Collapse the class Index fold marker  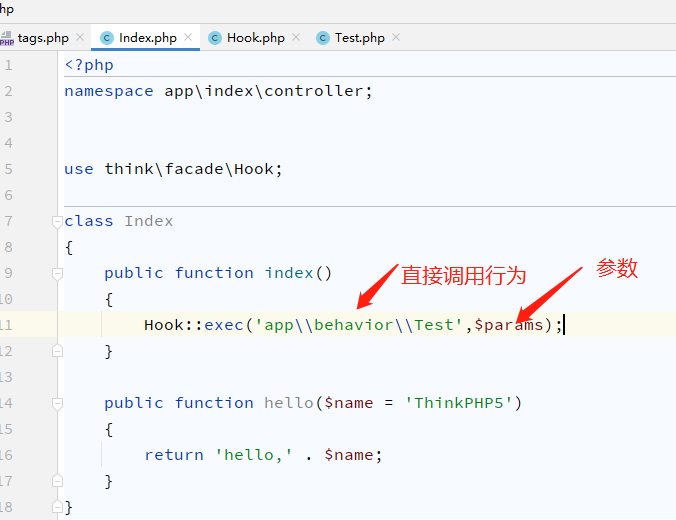pos(57,221)
